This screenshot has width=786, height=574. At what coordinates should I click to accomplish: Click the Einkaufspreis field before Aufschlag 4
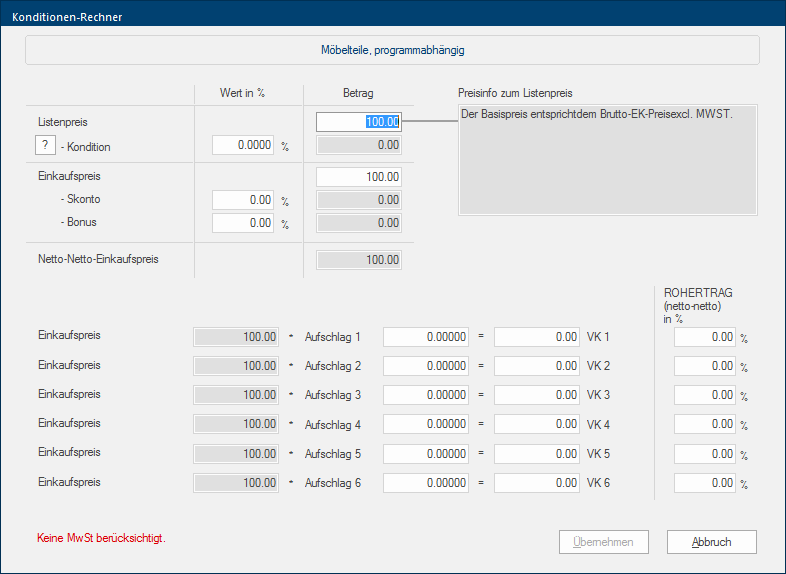236,424
